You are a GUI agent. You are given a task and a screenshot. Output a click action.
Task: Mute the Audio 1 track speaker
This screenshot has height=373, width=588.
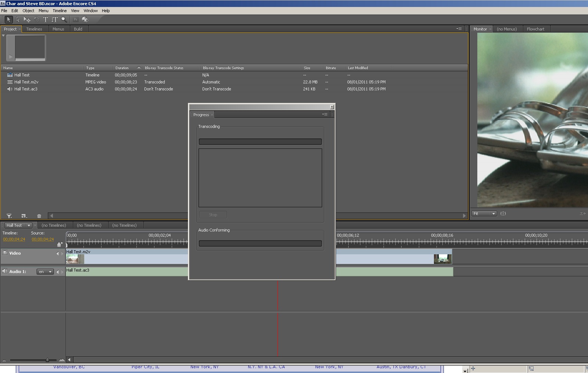point(5,271)
